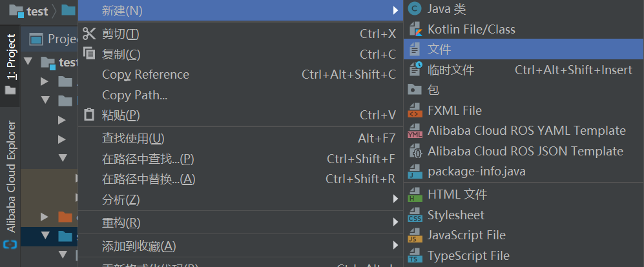Viewport: 644px width, 267px height.
Task: Open the Alibaba Cloud Explorer side tab
Action: (x=10, y=184)
